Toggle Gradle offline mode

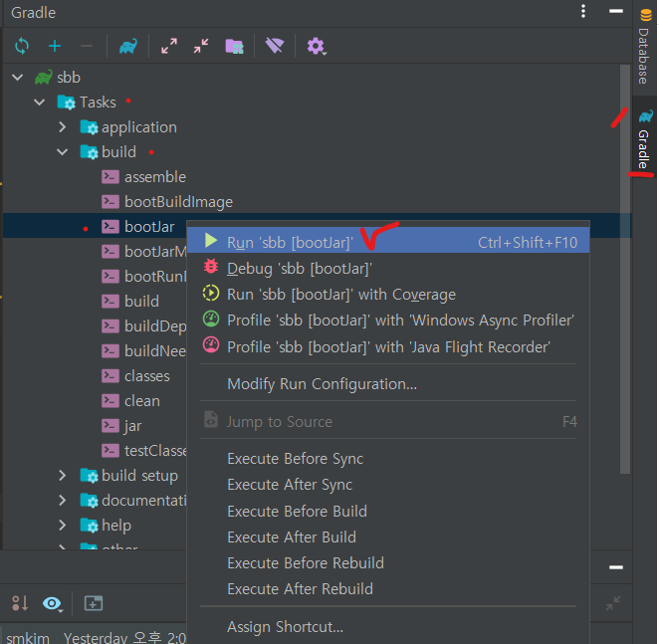275,46
